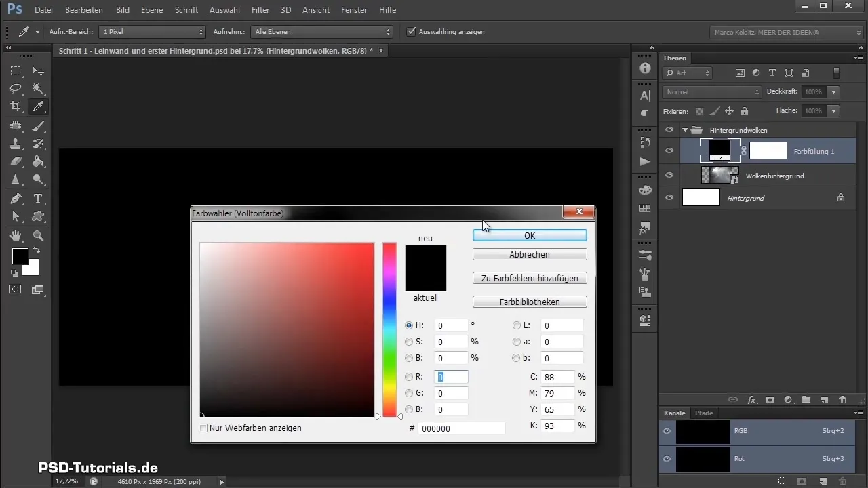This screenshot has width=868, height=488.
Task: Hide the Hintergrund layer
Action: [669, 197]
